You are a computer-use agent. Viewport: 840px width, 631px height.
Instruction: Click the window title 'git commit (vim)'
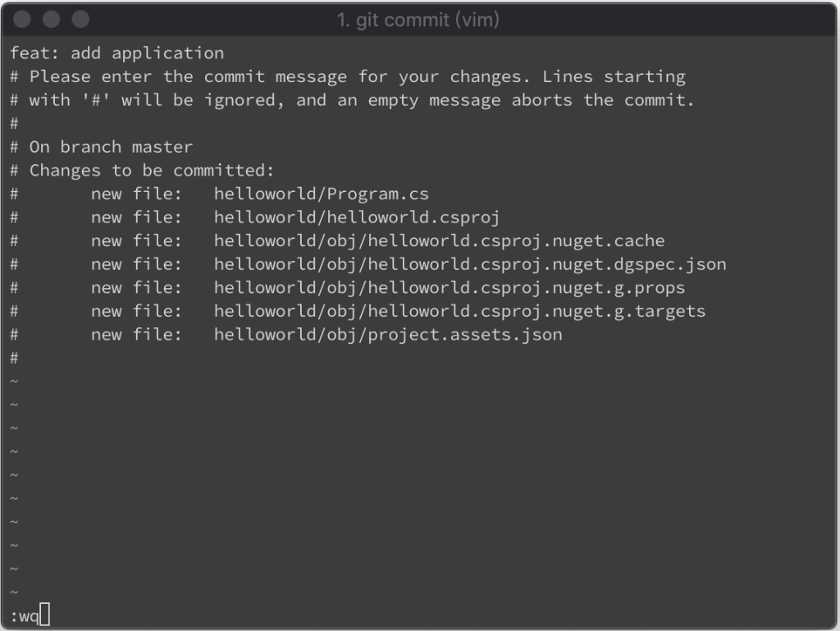pyautogui.click(x=418, y=20)
